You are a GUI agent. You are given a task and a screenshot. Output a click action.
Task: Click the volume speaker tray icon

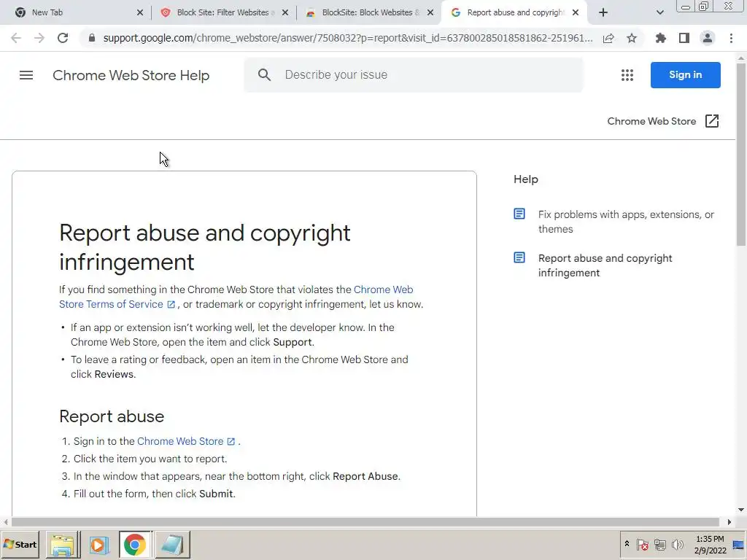677,544
